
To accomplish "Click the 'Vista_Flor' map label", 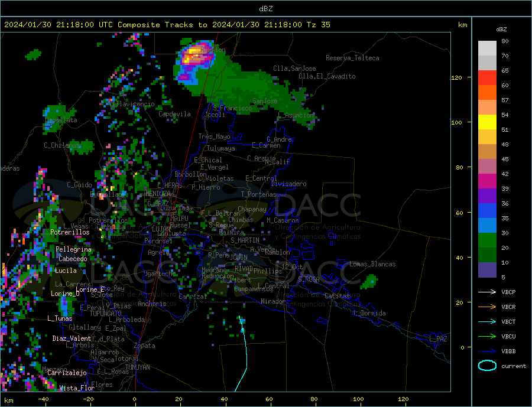I will pyautogui.click(x=77, y=388).
